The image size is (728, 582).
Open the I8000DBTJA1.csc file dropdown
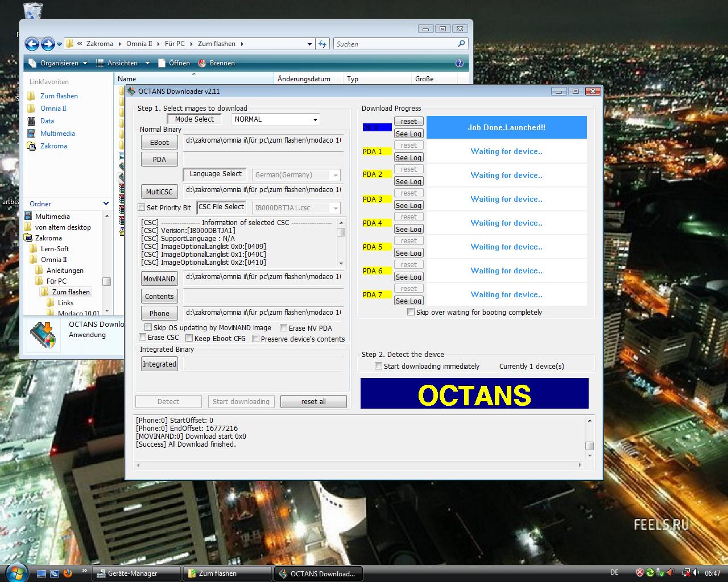click(x=296, y=208)
